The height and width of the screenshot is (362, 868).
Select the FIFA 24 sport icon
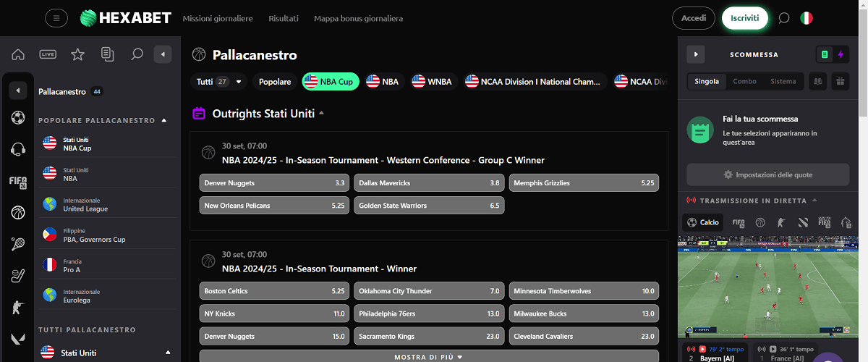click(18, 181)
